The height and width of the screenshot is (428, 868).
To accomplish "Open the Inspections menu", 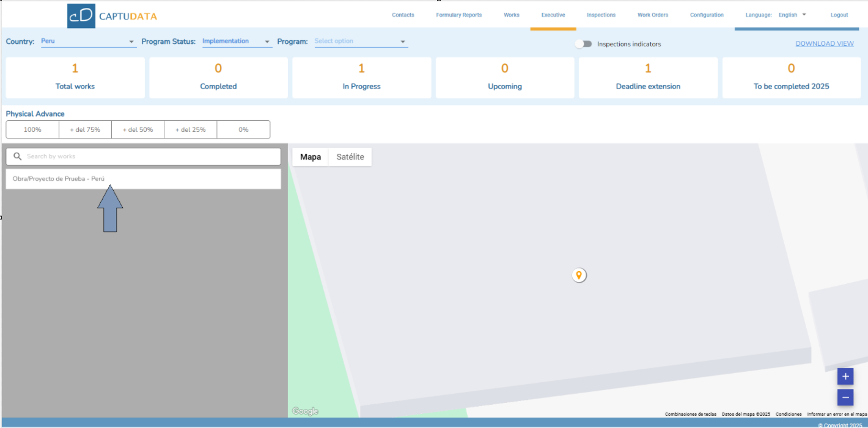I will pos(601,15).
